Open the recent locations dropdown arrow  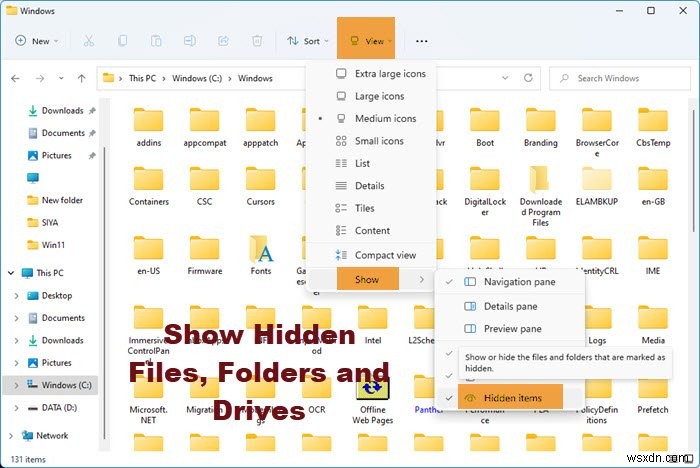[61, 79]
